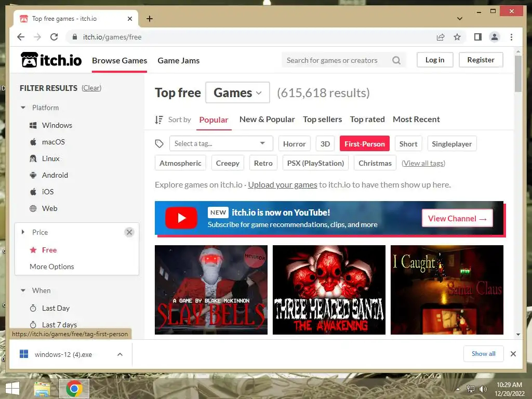Click the tag icon beside Select a tag

tap(159, 144)
